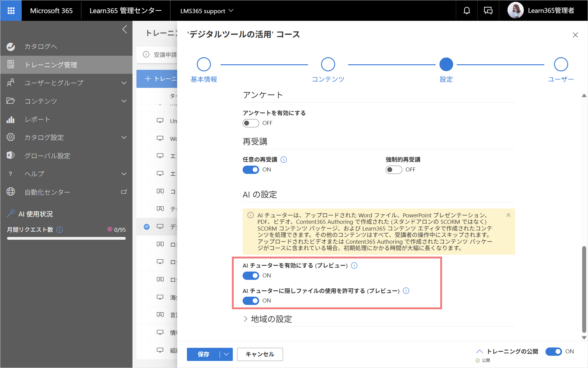The width and height of the screenshot is (588, 368).
Task: Open グローバル設定 in the sidebar
Action: [66, 156]
